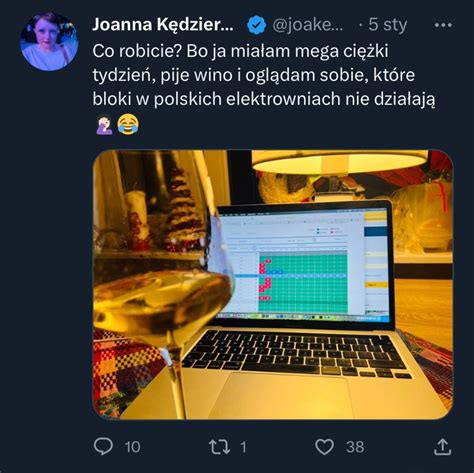Open the 5 sty timestamp link
The image size is (474, 473).
coord(388,25)
